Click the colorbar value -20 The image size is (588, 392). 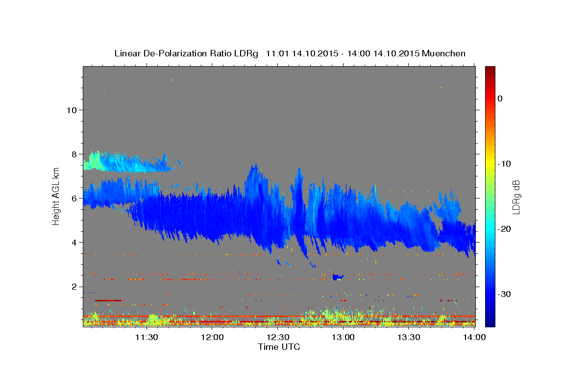point(504,229)
